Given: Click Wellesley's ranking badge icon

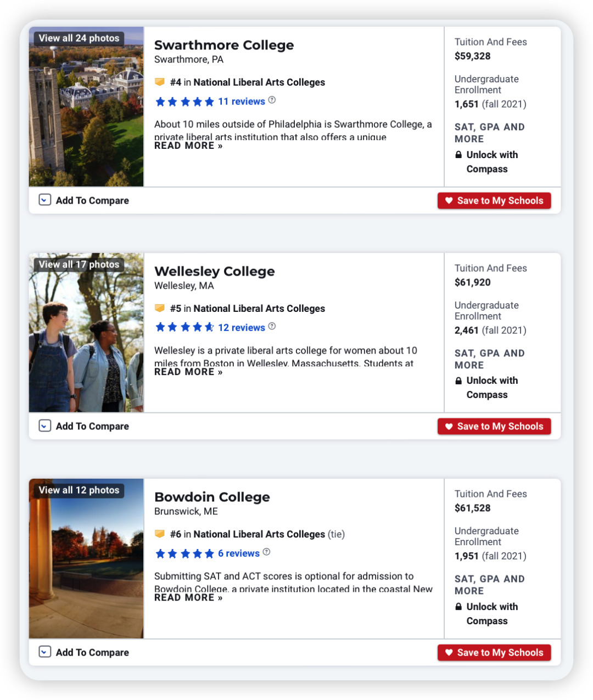Looking at the screenshot, I should [x=160, y=308].
